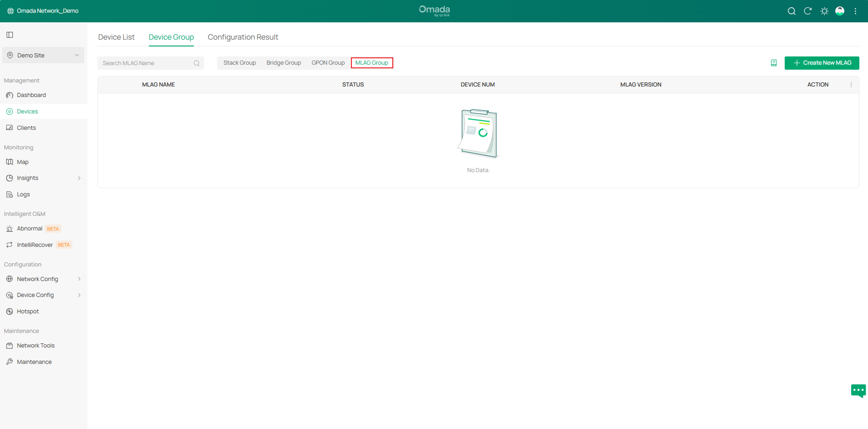Click Create New MLAG button
868x429 pixels.
821,63
